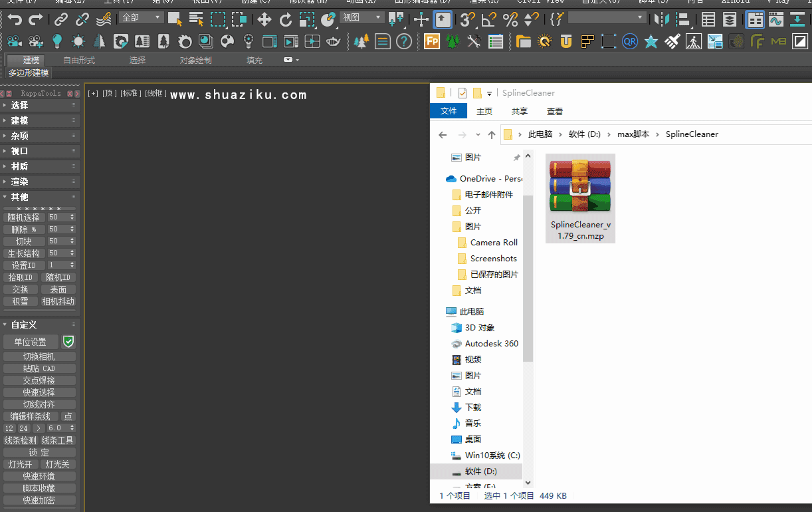Click the light bulb icon in second toolbar
812x512 pixels.
click(57, 42)
